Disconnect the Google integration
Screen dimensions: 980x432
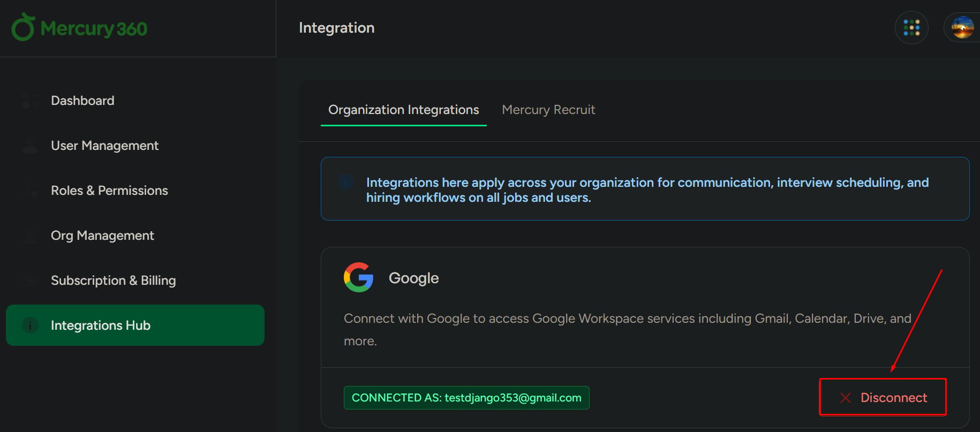point(883,398)
